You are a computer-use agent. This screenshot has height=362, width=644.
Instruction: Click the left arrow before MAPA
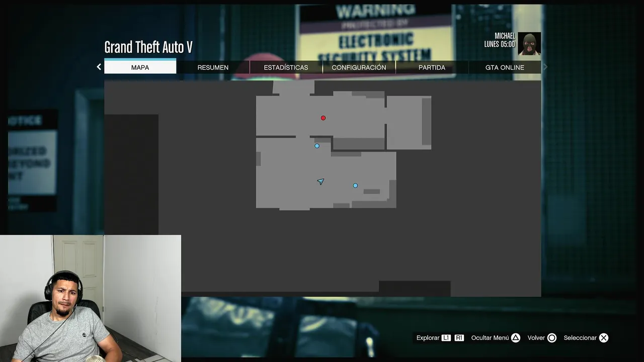tap(99, 67)
